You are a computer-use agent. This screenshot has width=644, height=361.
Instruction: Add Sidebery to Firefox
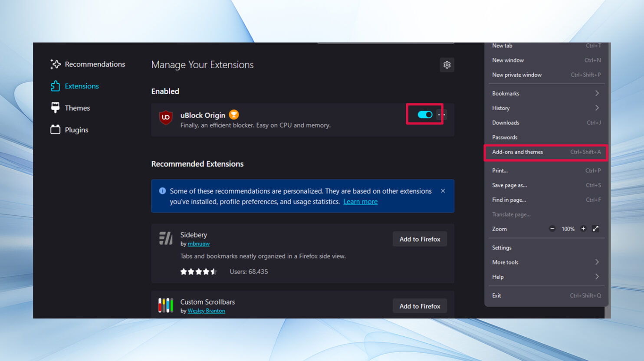tap(420, 239)
